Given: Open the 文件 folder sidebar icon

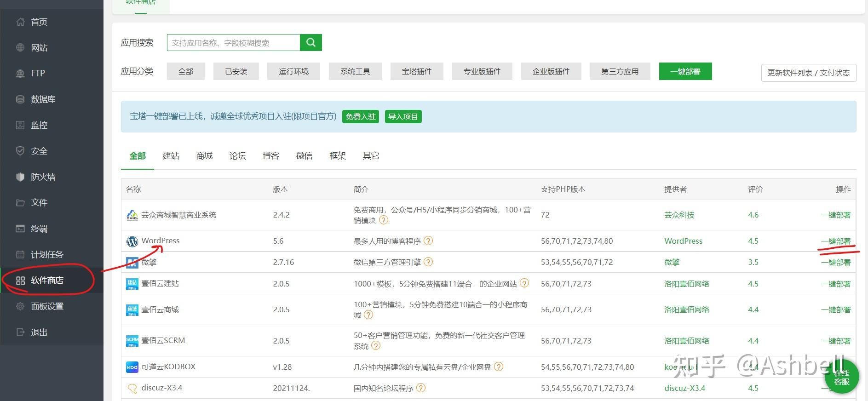Looking at the screenshot, I should tap(20, 202).
